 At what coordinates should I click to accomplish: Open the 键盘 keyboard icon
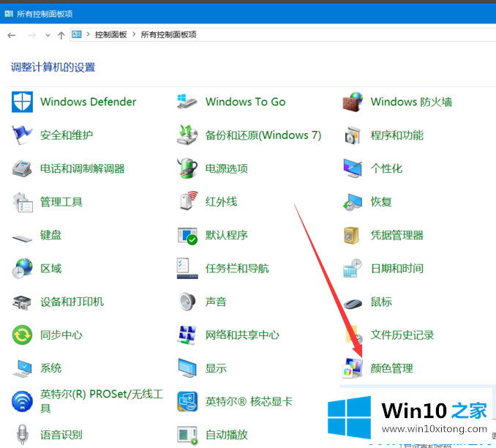[x=22, y=238]
